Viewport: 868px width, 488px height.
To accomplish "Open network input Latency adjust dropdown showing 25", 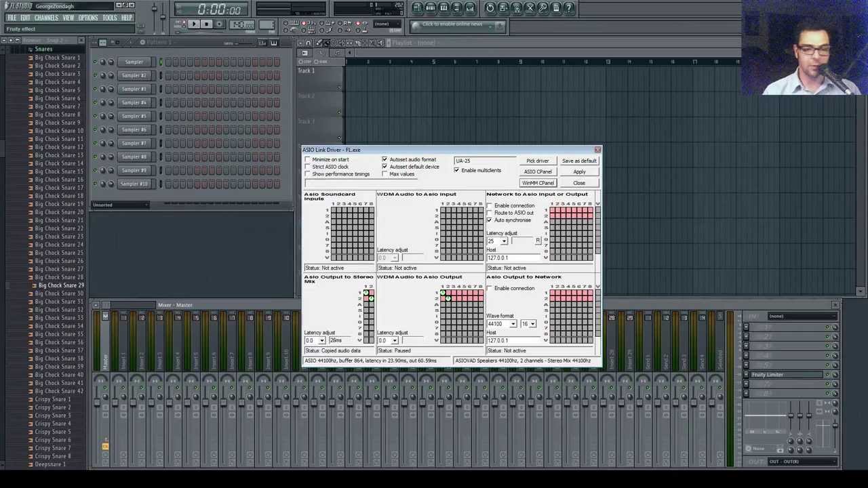I will (x=503, y=241).
